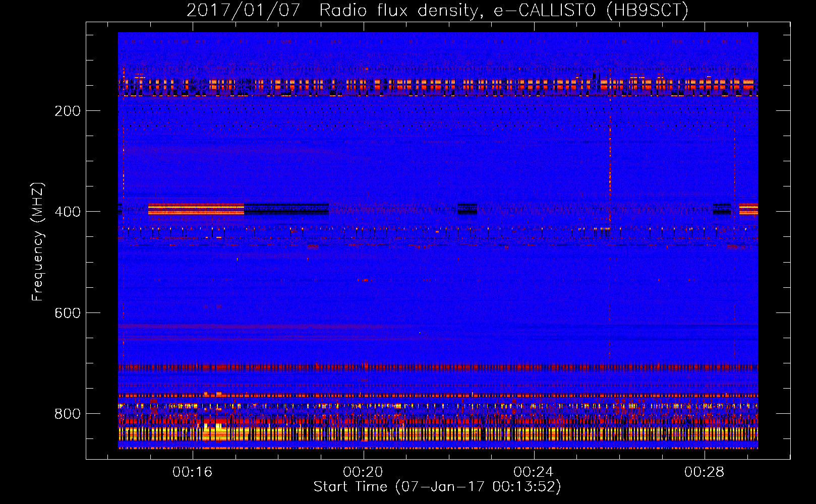
Task: Click the 600 frequency tick label
Action: [68, 313]
